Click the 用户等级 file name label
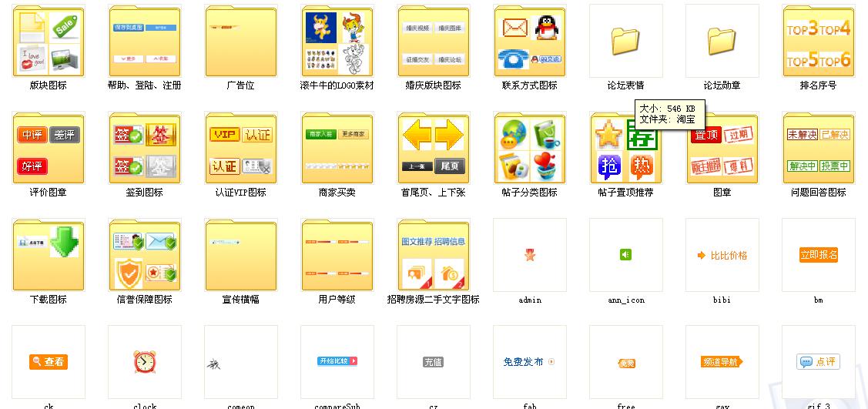Image resolution: width=868 pixels, height=409 pixels. click(x=337, y=300)
